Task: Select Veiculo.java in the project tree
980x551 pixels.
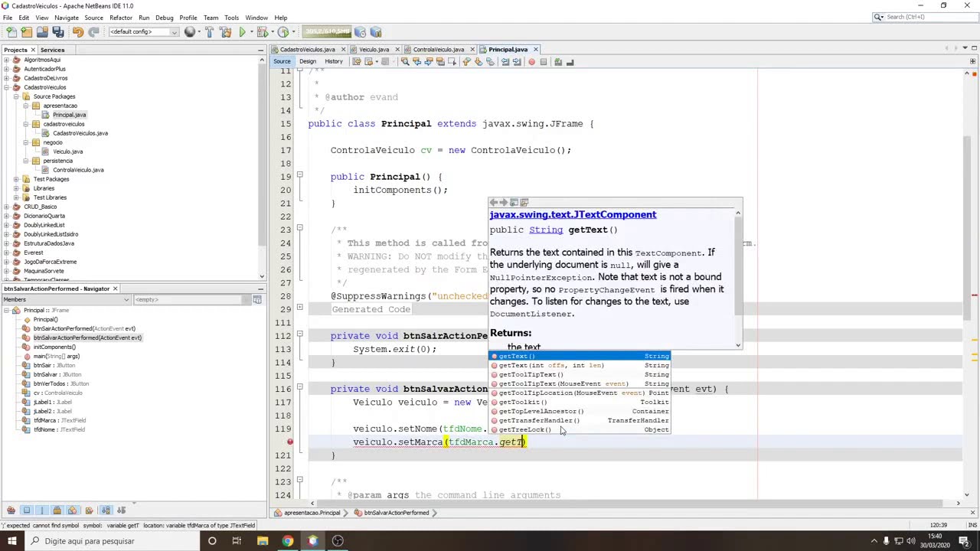Action: click(67, 152)
